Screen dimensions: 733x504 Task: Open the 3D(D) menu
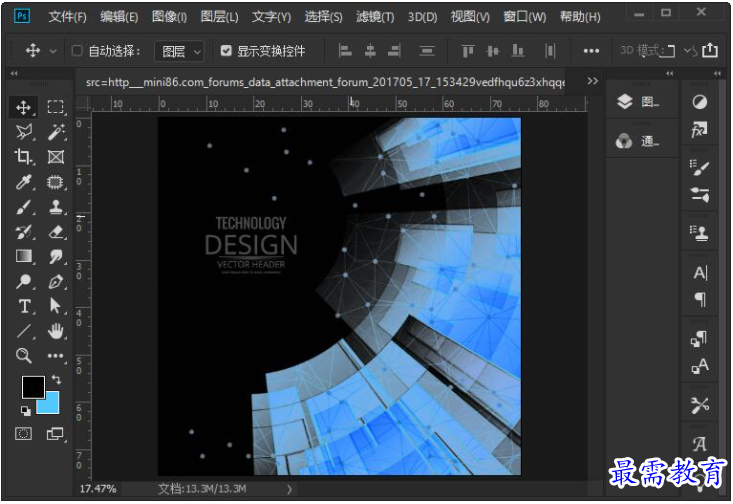(422, 17)
